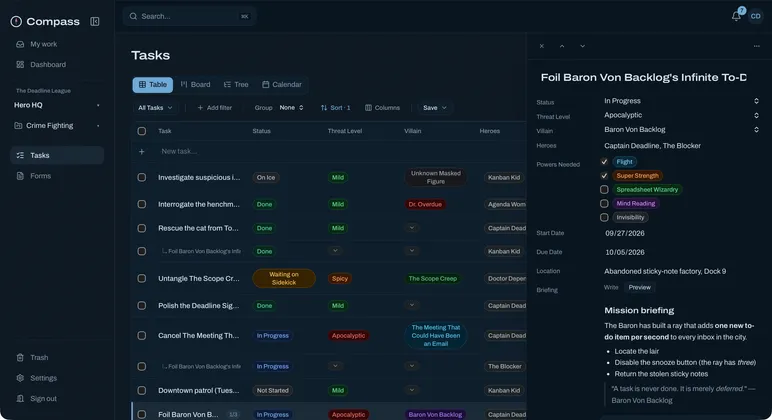The width and height of the screenshot is (772, 420).
Task: Check the Investigate suspicious row checkbox
Action: (142, 177)
